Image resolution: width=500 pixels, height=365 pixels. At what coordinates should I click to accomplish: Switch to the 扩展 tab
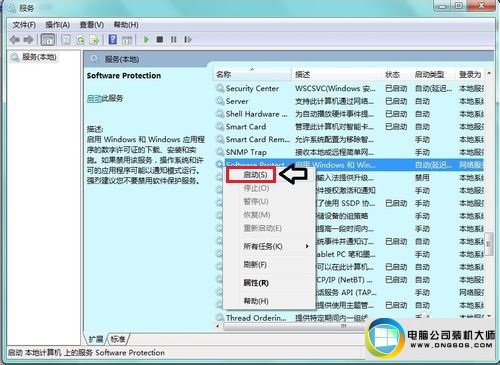click(96, 339)
